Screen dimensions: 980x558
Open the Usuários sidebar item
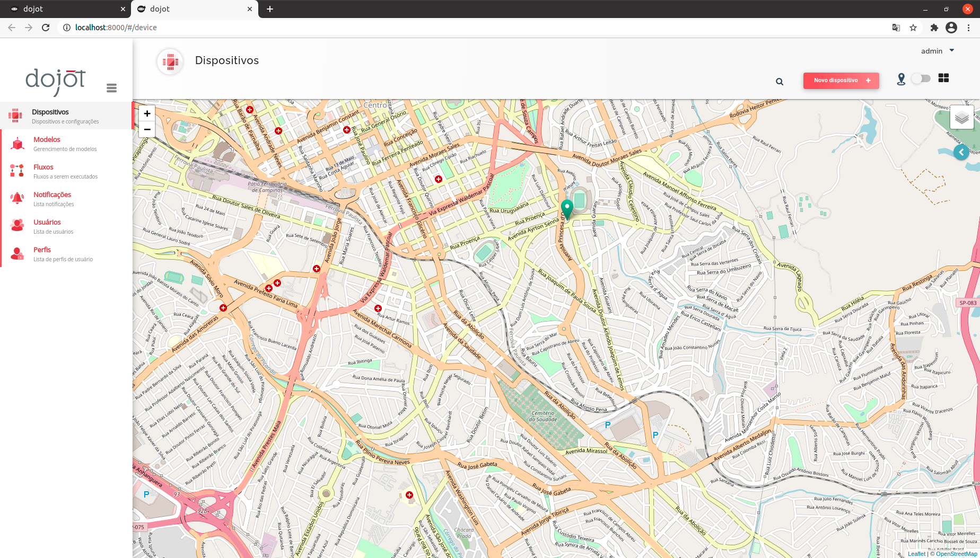click(66, 226)
